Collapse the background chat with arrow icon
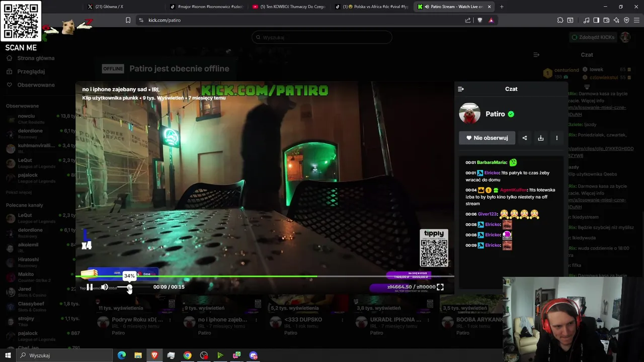644x362 pixels. coord(536,55)
